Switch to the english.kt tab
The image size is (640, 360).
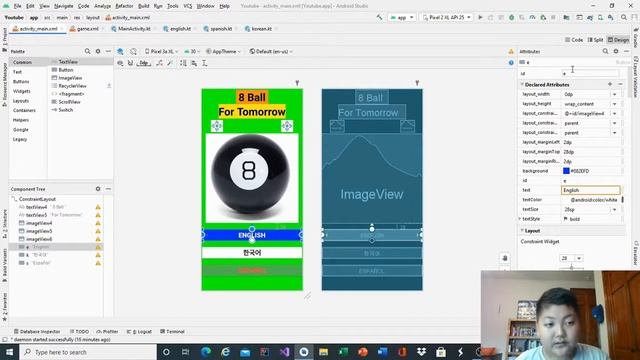178,29
